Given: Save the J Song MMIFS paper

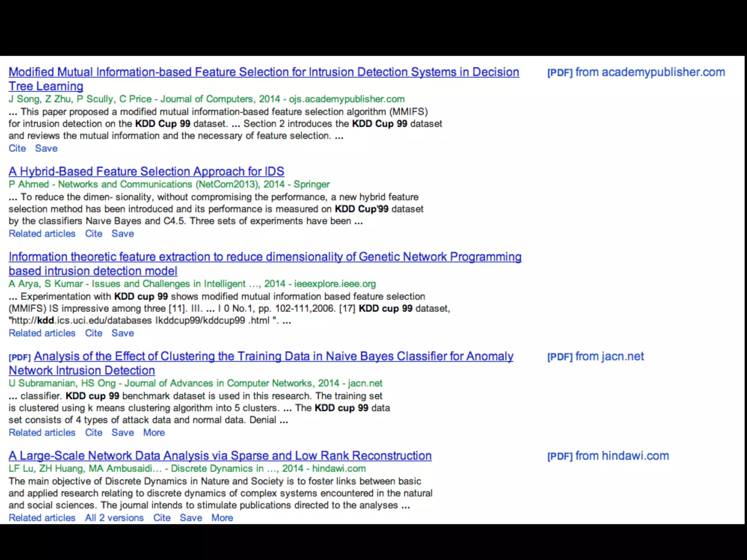Looking at the screenshot, I should tap(46, 148).
